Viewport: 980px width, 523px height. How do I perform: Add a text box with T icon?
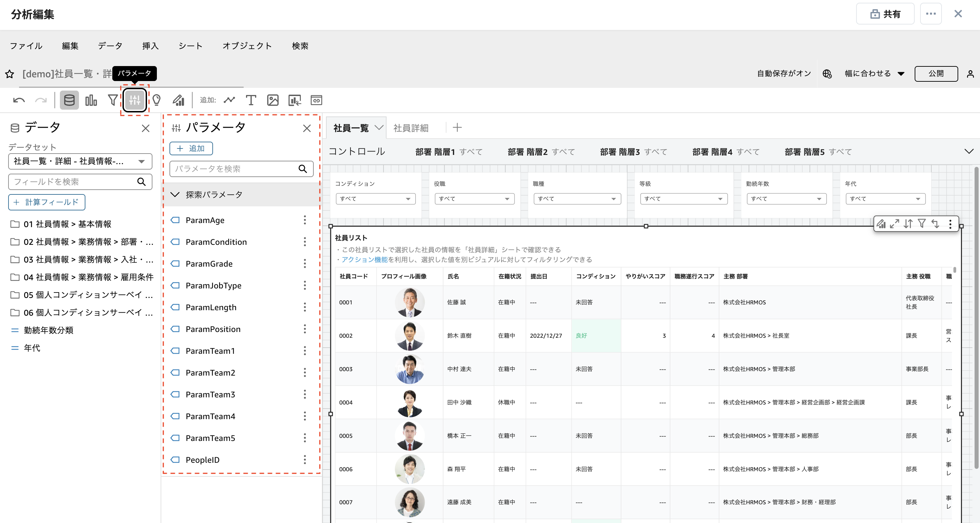[251, 100]
